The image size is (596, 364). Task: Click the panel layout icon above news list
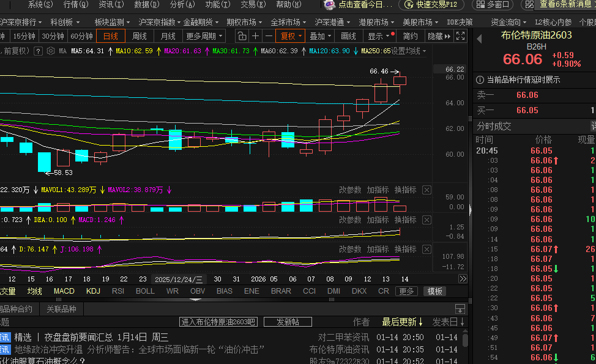(x=460, y=309)
